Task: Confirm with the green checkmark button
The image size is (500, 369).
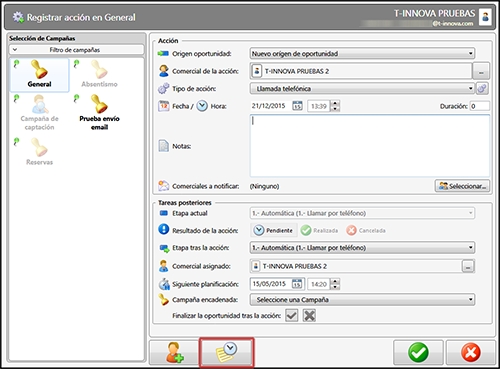Action: point(418,353)
